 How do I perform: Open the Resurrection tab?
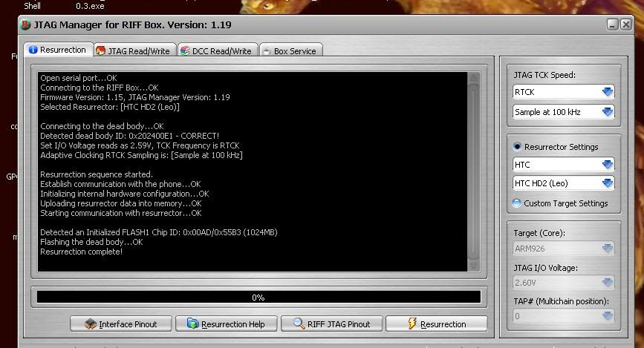click(59, 50)
